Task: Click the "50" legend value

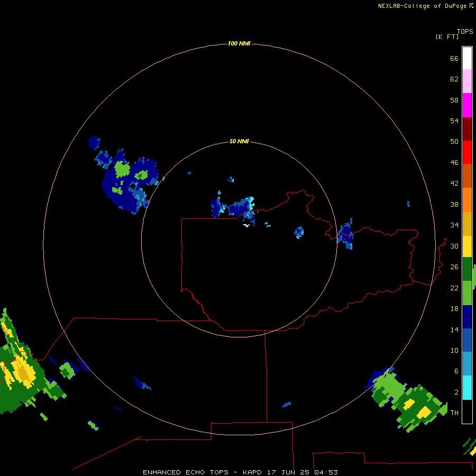Action: pos(454,141)
